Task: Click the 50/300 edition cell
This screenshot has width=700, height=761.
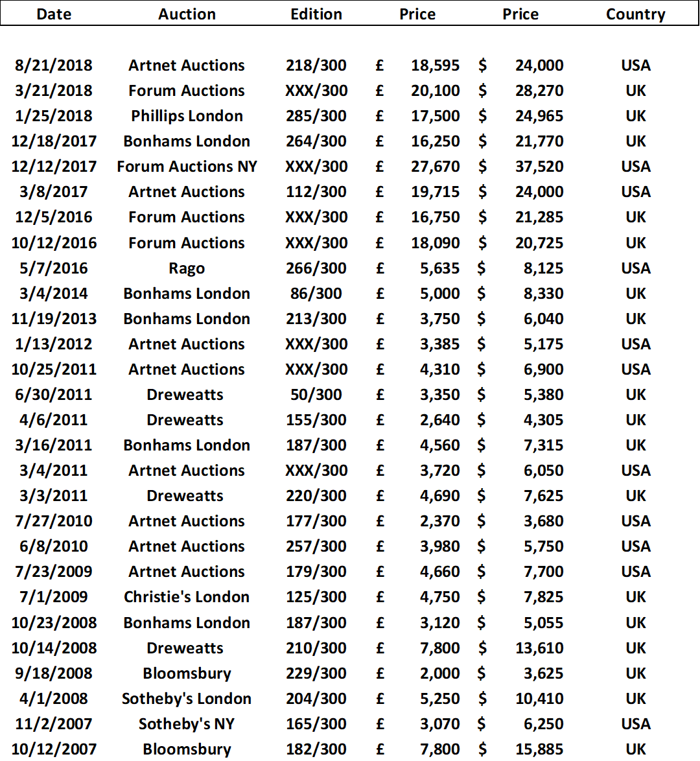Action: point(316,395)
